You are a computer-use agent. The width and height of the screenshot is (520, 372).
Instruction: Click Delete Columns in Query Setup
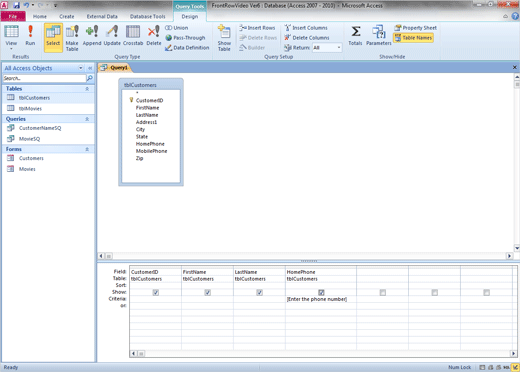pyautogui.click(x=307, y=38)
